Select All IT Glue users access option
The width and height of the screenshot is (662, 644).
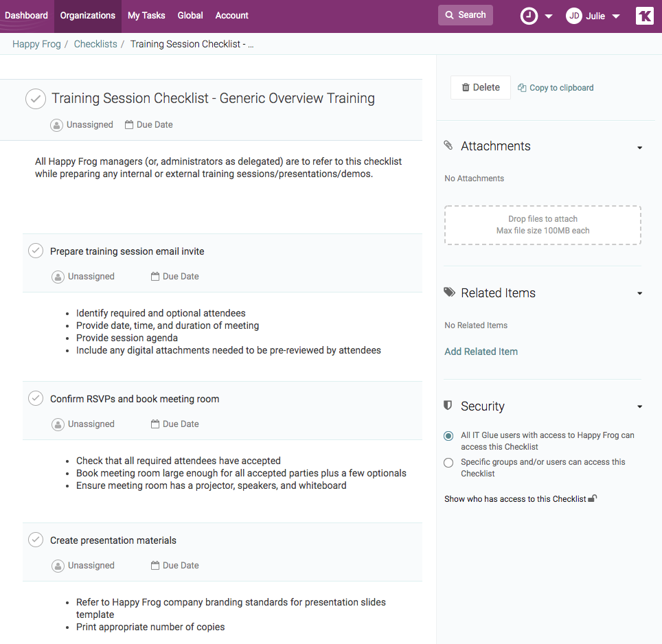pos(448,436)
